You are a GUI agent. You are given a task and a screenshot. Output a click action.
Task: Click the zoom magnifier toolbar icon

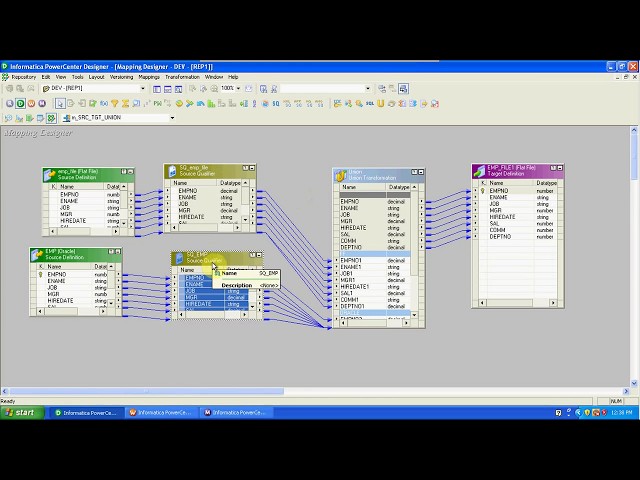point(214,89)
